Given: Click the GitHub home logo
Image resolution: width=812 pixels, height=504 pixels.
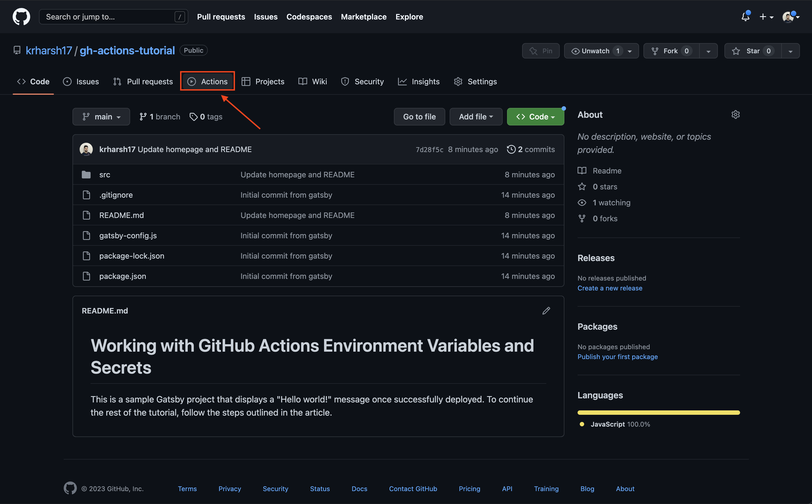Looking at the screenshot, I should pos(21,16).
